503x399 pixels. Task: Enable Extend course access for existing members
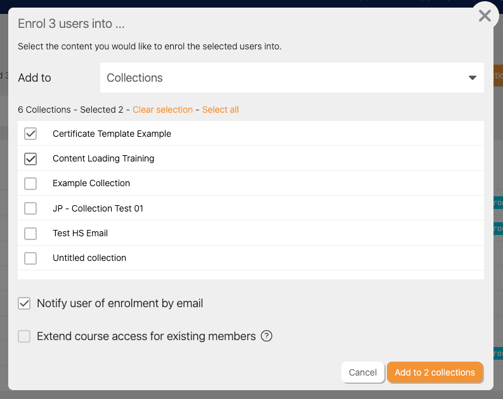click(x=24, y=336)
